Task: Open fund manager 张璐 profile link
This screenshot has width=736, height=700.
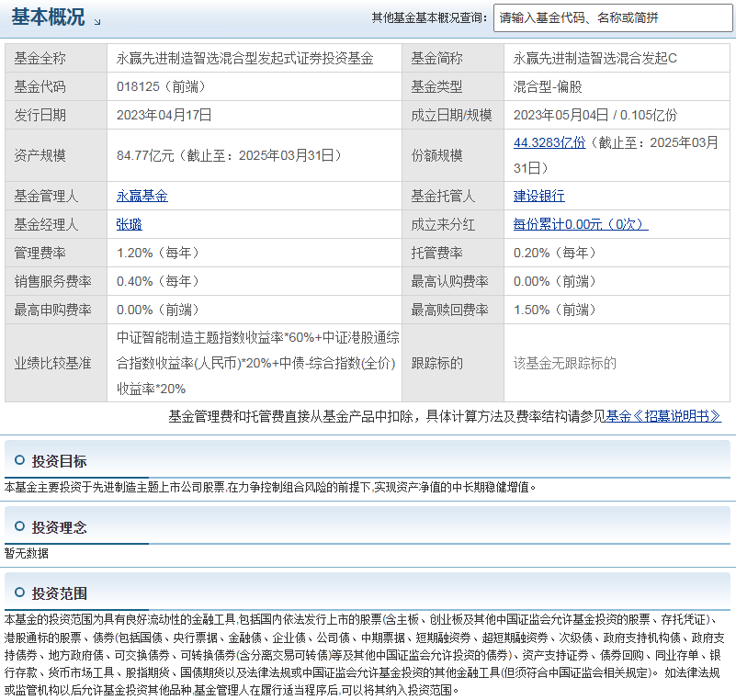Action: 129,224
